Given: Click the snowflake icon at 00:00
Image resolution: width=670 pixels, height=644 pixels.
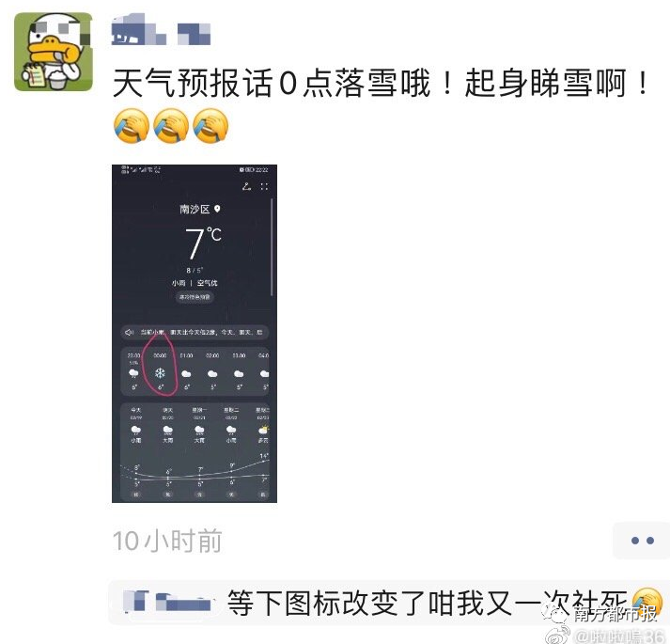Looking at the screenshot, I should (160, 373).
